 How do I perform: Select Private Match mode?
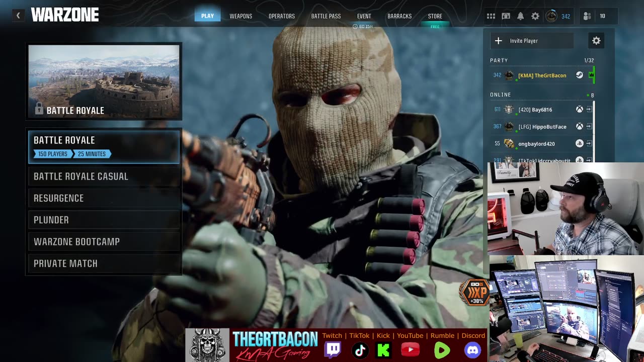pos(104,263)
